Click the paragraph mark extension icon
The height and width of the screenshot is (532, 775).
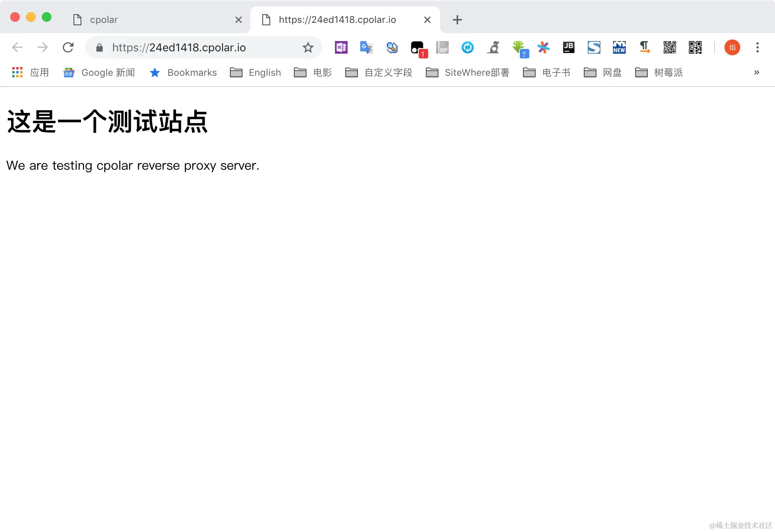(x=644, y=48)
